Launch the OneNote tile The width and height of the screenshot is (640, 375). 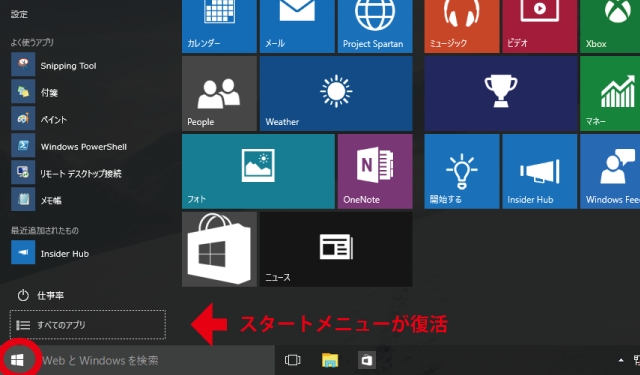(375, 171)
